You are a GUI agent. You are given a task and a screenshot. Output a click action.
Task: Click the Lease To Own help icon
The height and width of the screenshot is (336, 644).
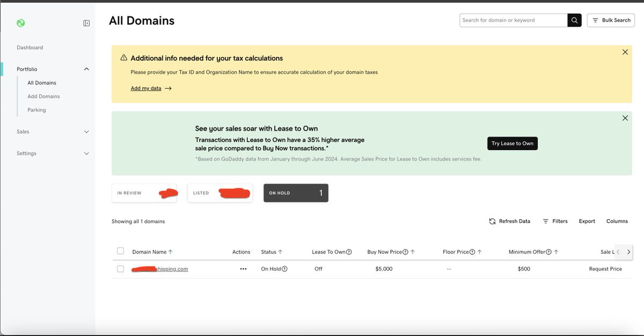point(349,252)
